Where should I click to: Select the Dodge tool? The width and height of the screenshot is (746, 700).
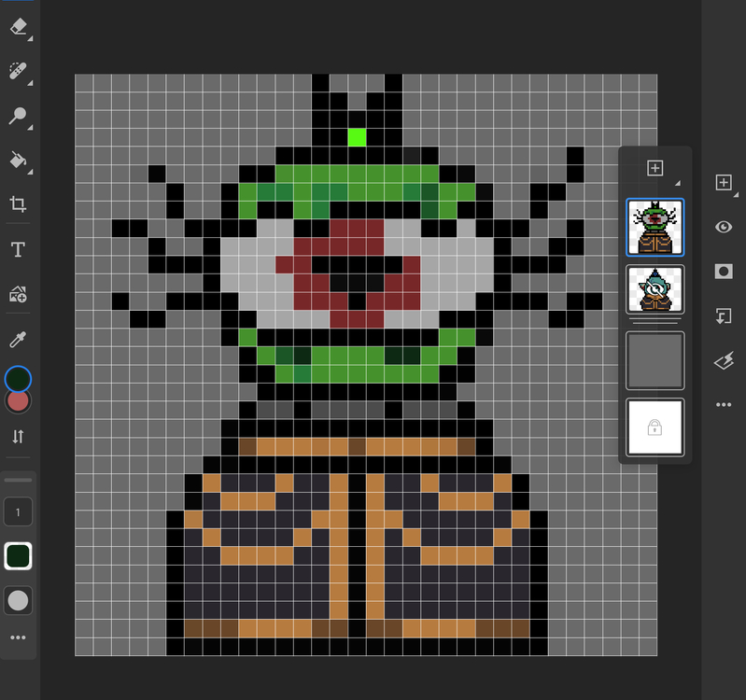coord(18,116)
